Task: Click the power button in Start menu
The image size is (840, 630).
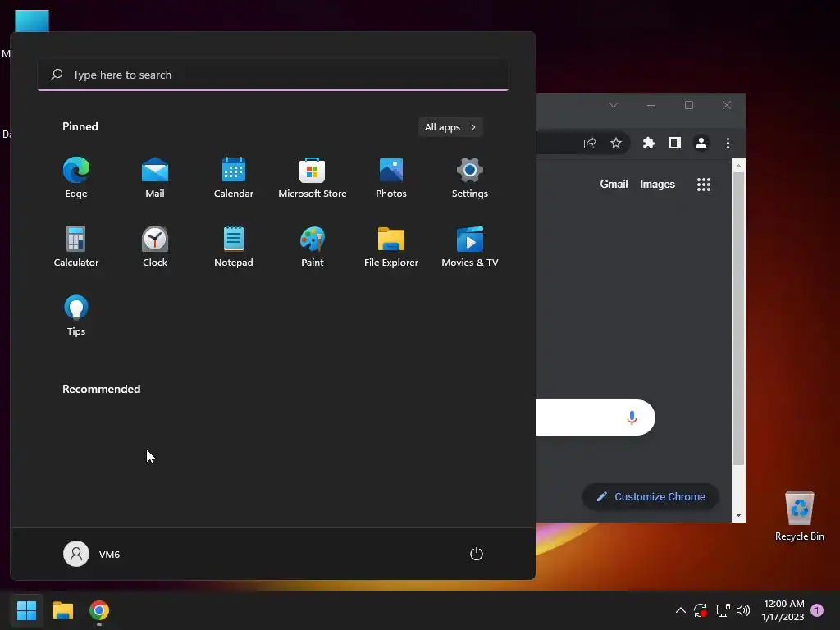Action: pos(477,554)
